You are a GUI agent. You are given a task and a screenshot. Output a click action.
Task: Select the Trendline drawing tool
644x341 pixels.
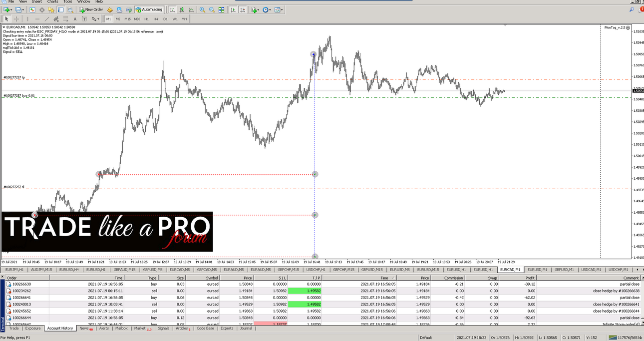point(47,19)
